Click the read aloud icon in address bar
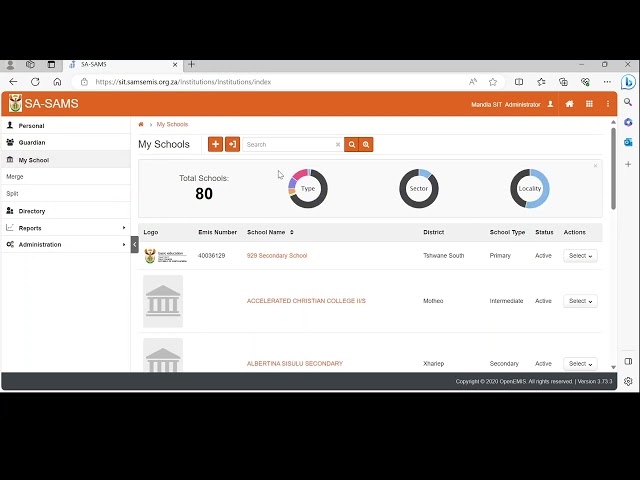The height and width of the screenshot is (480, 640). pyautogui.click(x=473, y=82)
